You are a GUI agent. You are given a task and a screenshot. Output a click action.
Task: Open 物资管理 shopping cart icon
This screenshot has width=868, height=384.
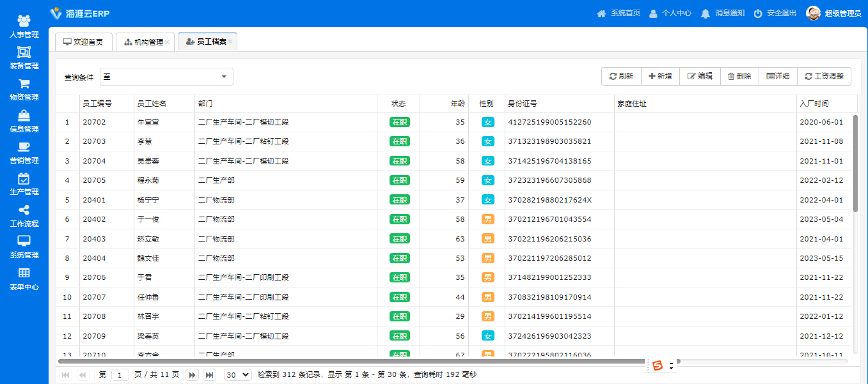(x=24, y=84)
